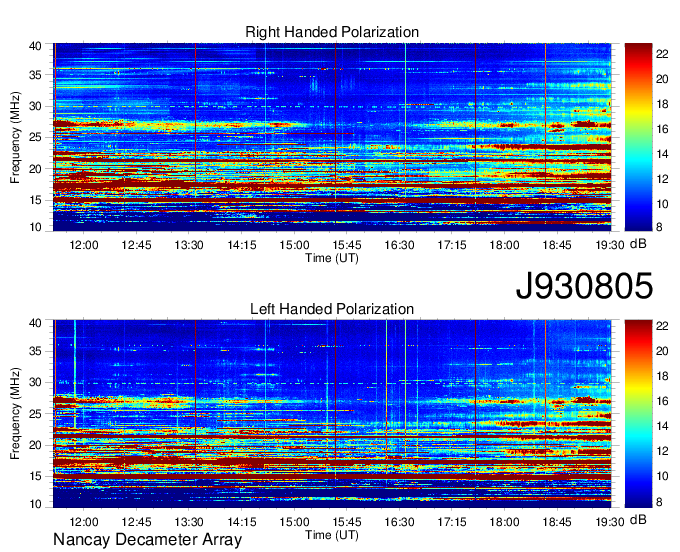Click the 18:45 time tick of the right-handed plot
The image size is (680, 552).
point(557,245)
